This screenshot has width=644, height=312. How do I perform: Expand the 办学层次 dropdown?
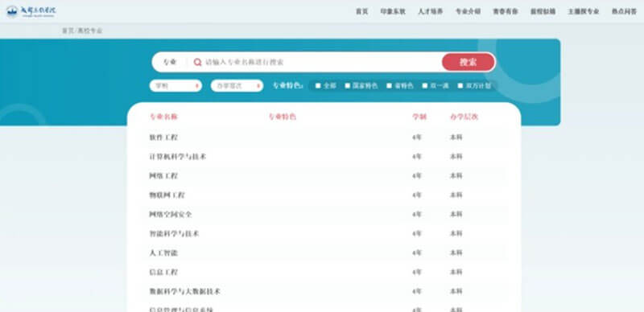click(x=237, y=86)
